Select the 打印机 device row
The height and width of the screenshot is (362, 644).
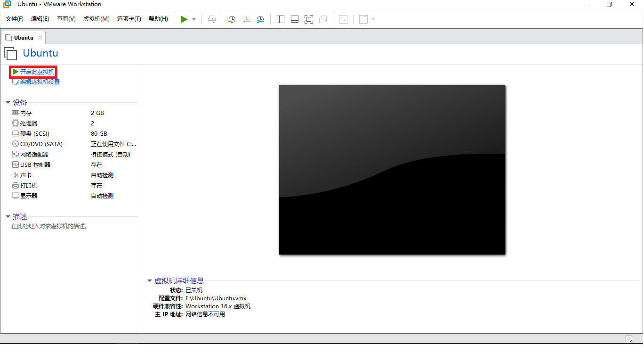(74, 186)
